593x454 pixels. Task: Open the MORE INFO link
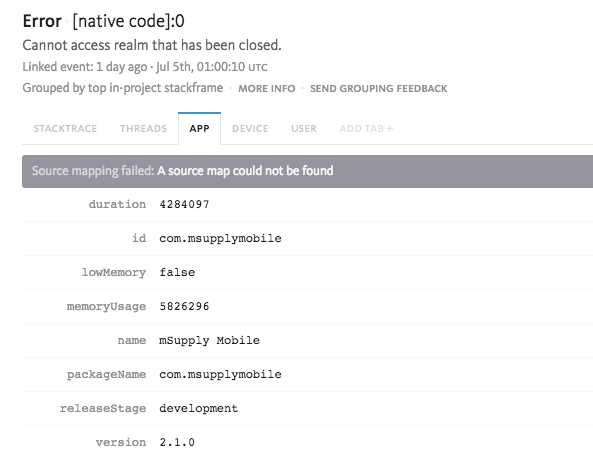(x=267, y=89)
